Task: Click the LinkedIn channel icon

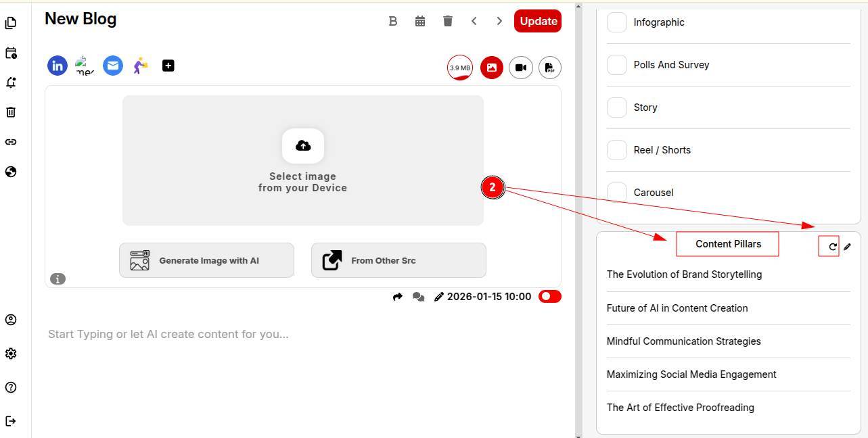Action: 58,66
